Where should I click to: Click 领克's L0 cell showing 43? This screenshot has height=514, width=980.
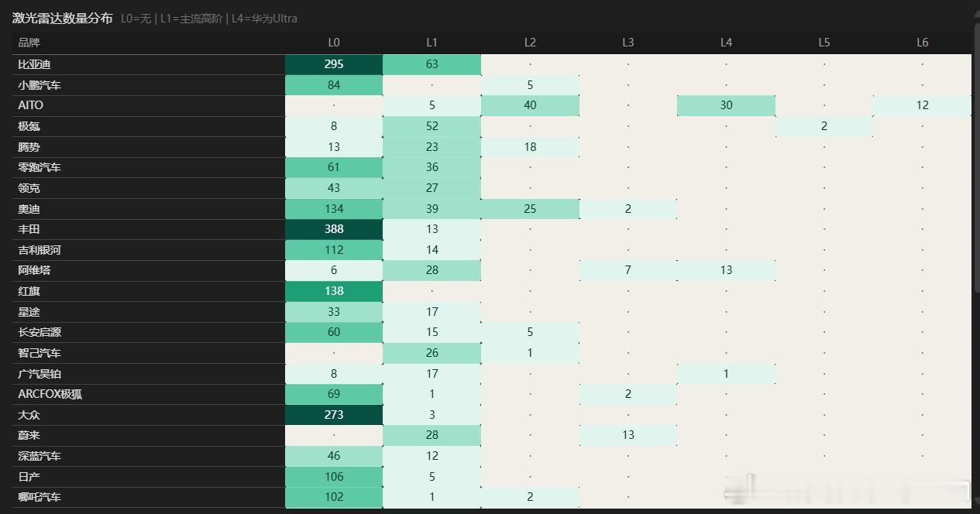(x=334, y=188)
